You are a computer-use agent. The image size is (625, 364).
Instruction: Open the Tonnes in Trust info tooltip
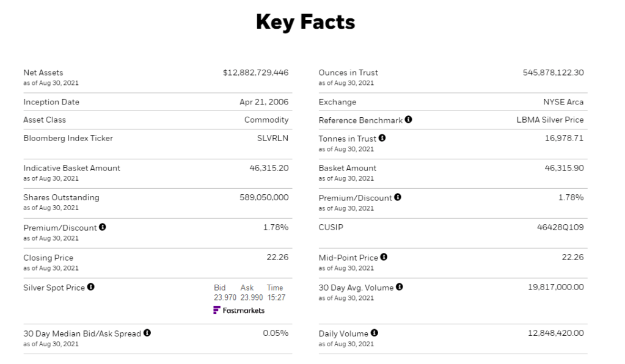tap(382, 139)
